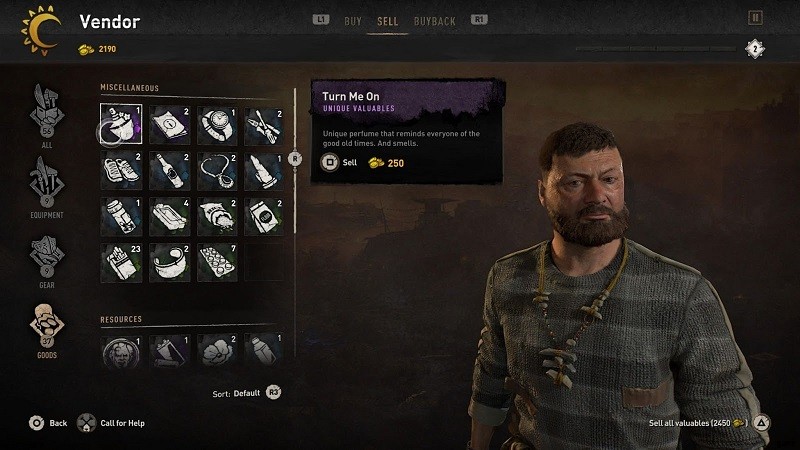Switch to the BUYBACK tab
Viewport: 800px width, 450px height.
[434, 21]
